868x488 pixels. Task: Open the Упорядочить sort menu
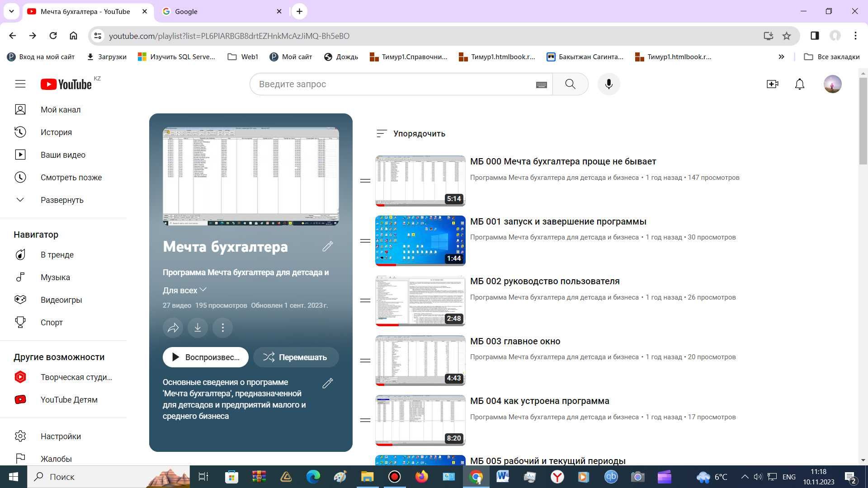(410, 134)
